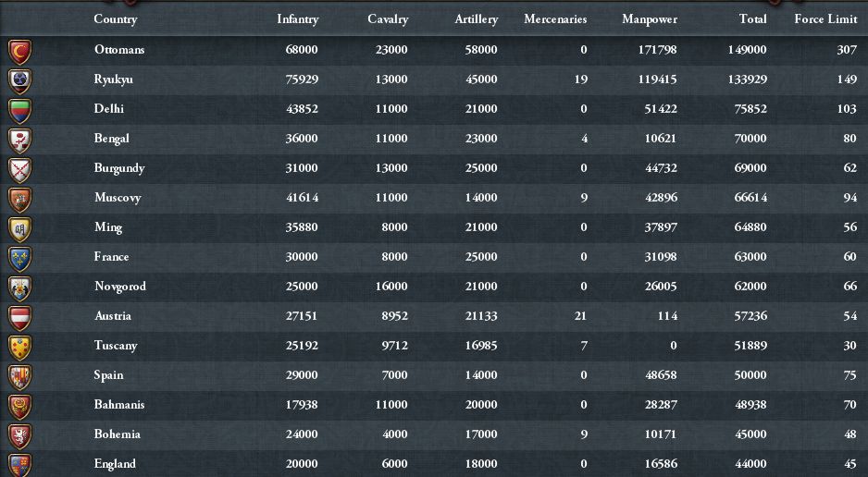This screenshot has width=868, height=477.
Task: Open France via its flag shield
Action: (19, 258)
